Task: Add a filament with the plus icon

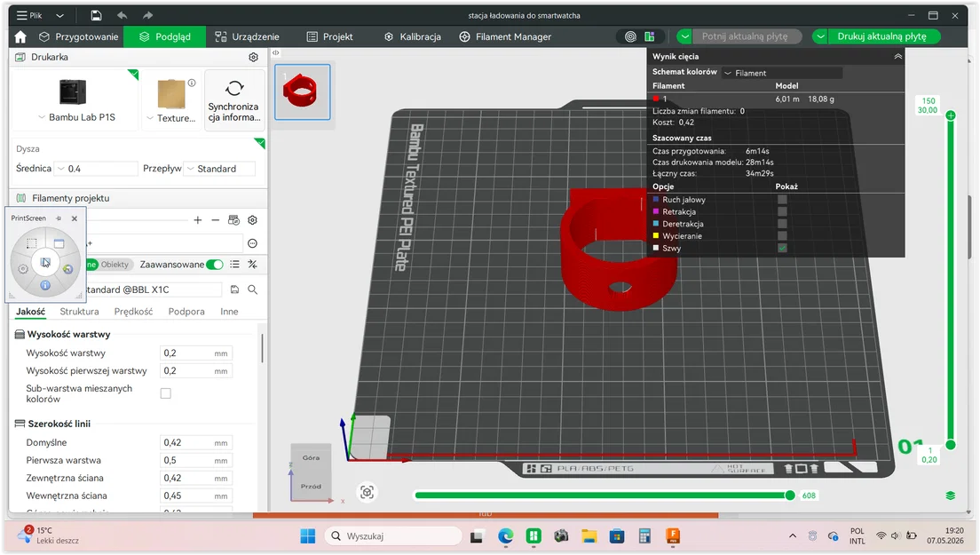Action: click(x=197, y=220)
